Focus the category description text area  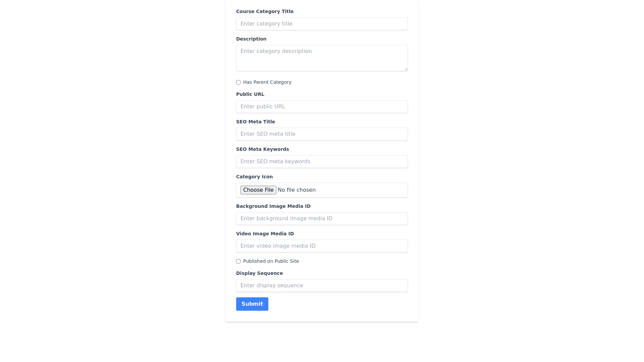pos(322,58)
